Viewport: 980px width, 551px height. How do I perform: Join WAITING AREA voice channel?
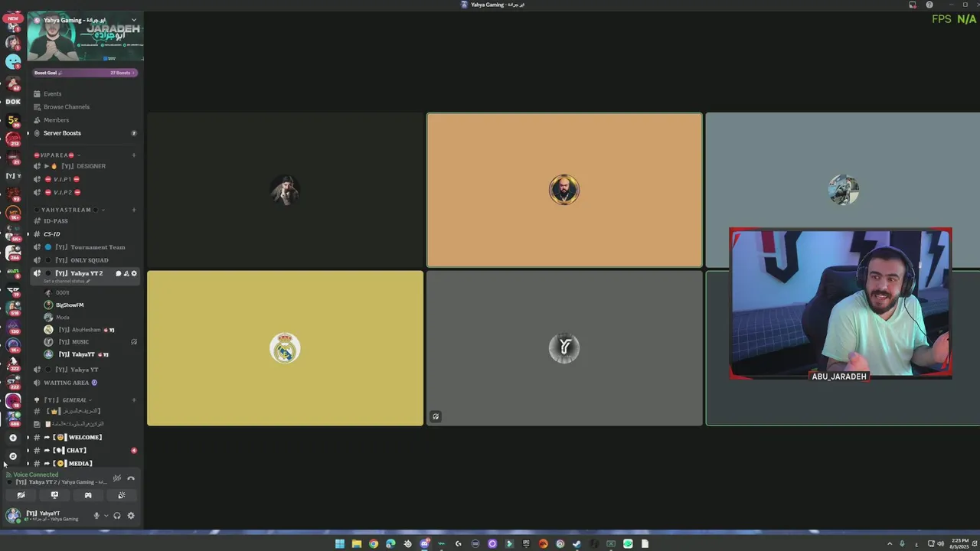[84, 382]
